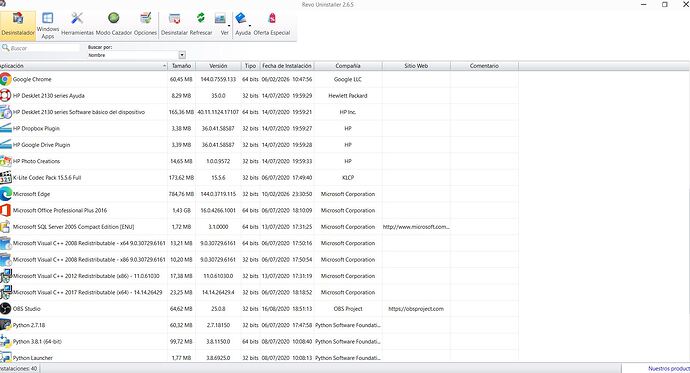Sort by the Tipo column header
The height and width of the screenshot is (373, 690).
[x=250, y=66]
